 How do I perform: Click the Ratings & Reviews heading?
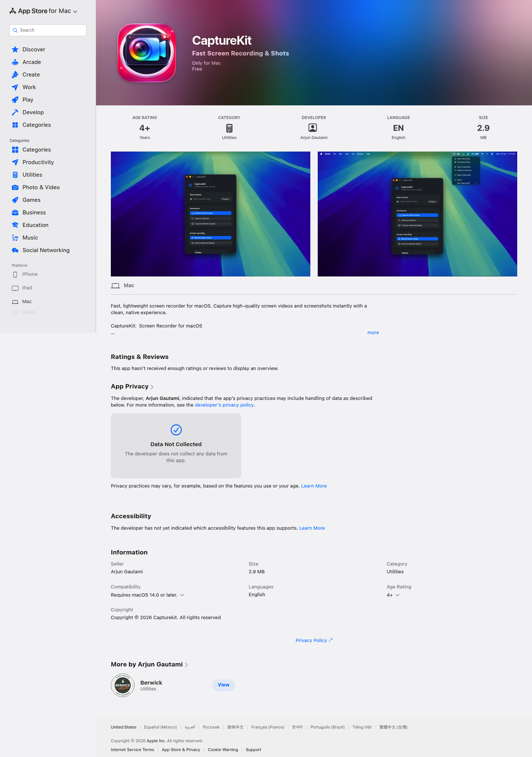coord(140,357)
